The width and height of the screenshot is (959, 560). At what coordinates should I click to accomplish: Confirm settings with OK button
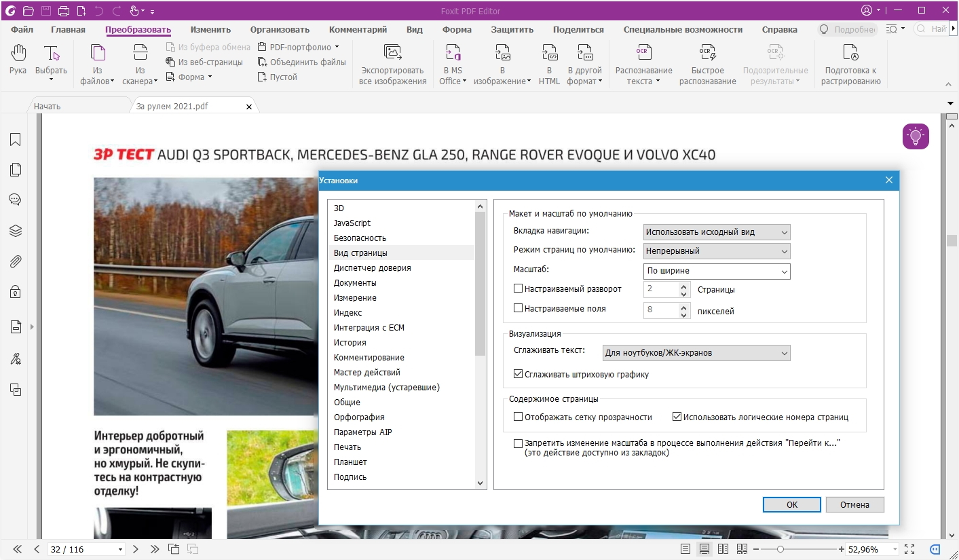tap(792, 504)
